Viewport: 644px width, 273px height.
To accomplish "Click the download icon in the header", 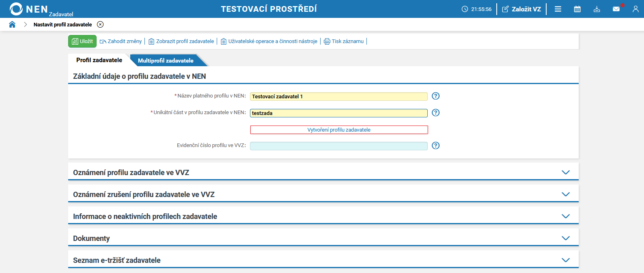I will (597, 9).
